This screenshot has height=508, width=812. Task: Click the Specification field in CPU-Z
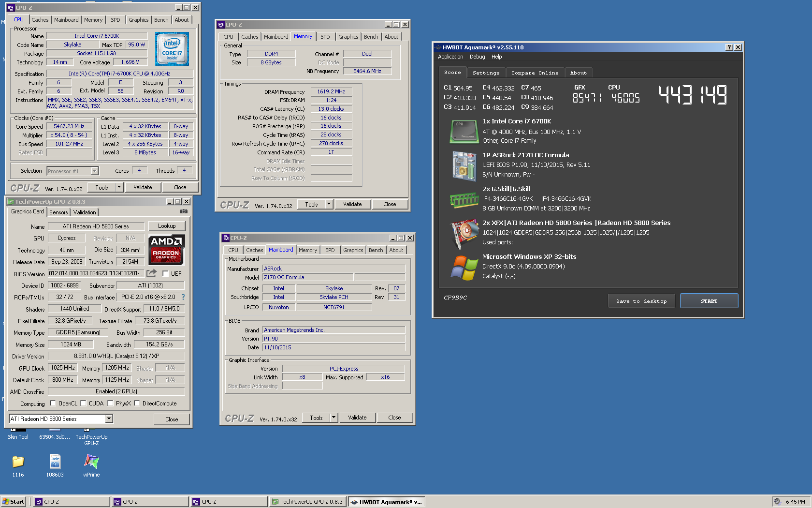pyautogui.click(x=119, y=74)
